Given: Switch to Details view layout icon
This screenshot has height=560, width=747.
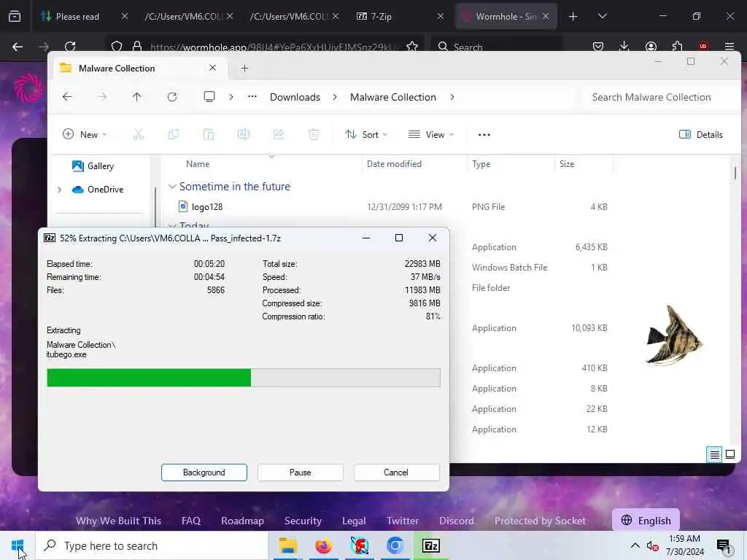Looking at the screenshot, I should [715, 455].
